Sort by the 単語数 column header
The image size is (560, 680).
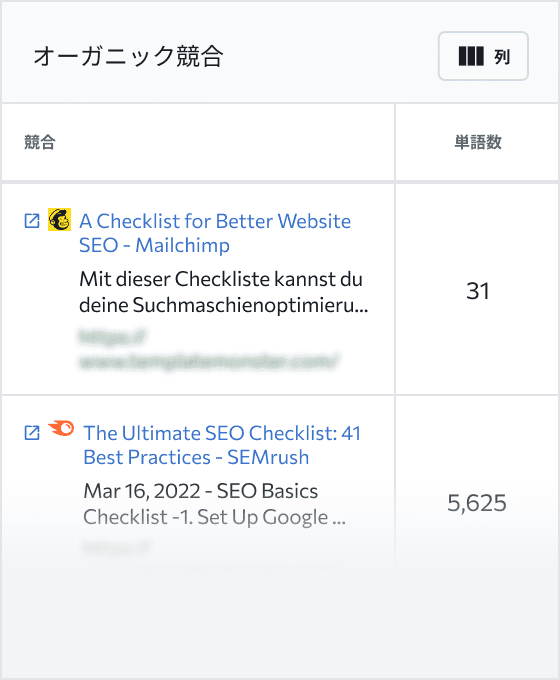(x=478, y=142)
